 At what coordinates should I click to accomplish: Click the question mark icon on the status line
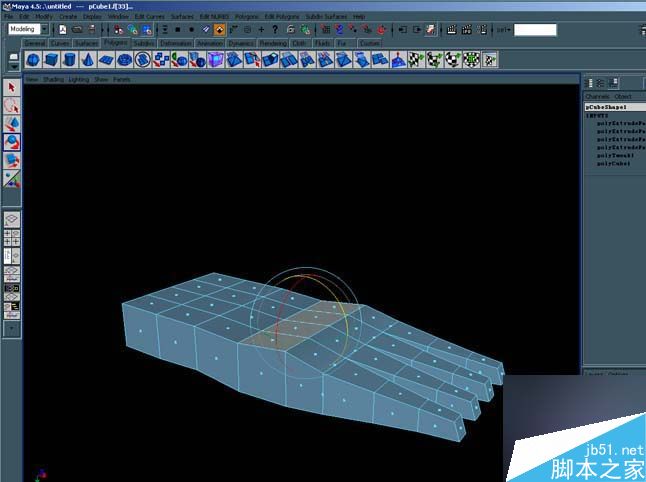pos(275,29)
